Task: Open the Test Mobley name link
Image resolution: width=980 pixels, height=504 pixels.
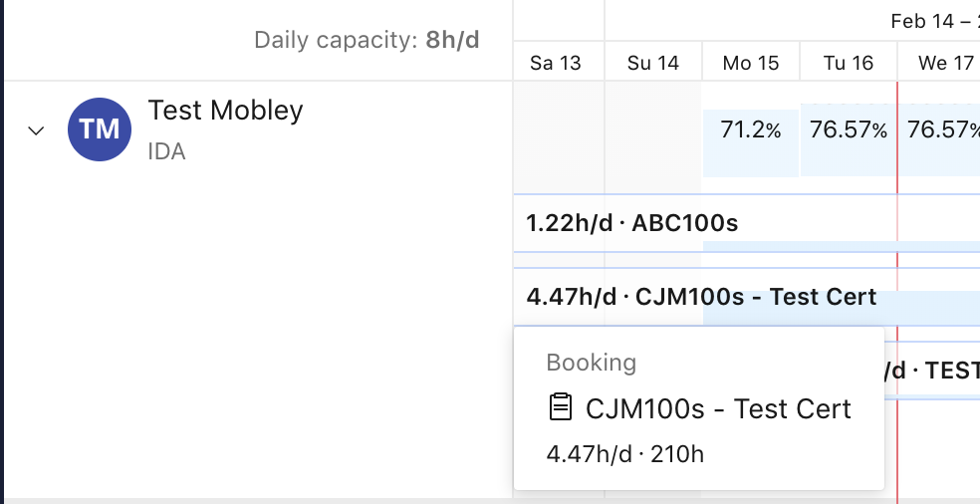Action: click(x=225, y=111)
